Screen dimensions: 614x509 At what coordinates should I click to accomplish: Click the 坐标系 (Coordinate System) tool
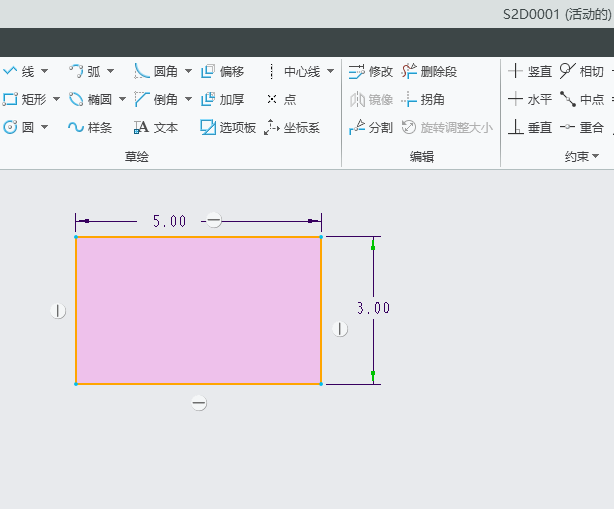(x=291, y=127)
